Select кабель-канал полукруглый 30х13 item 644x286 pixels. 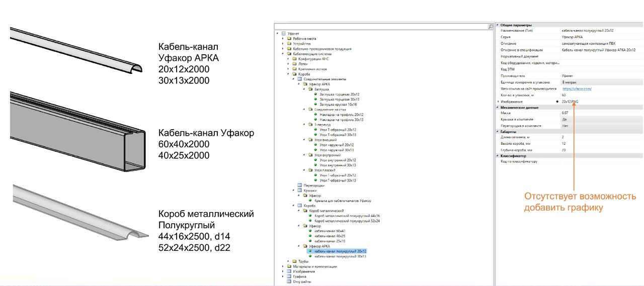click(340, 256)
